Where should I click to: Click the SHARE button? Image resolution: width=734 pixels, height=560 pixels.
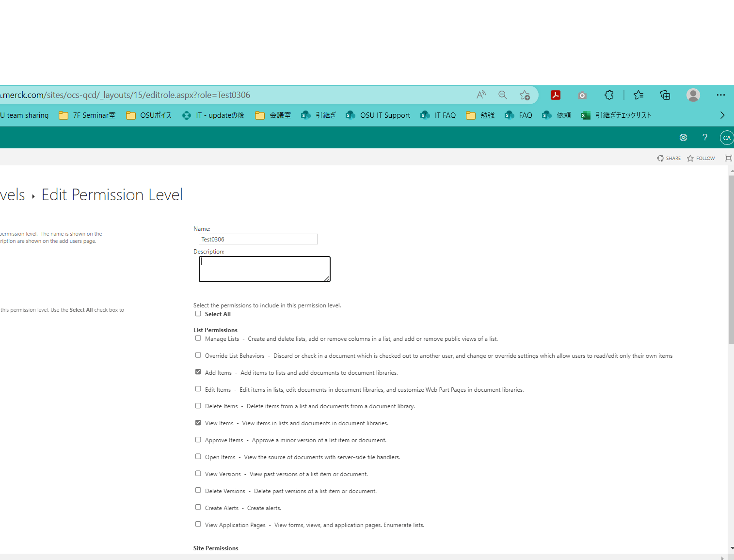[669, 159]
